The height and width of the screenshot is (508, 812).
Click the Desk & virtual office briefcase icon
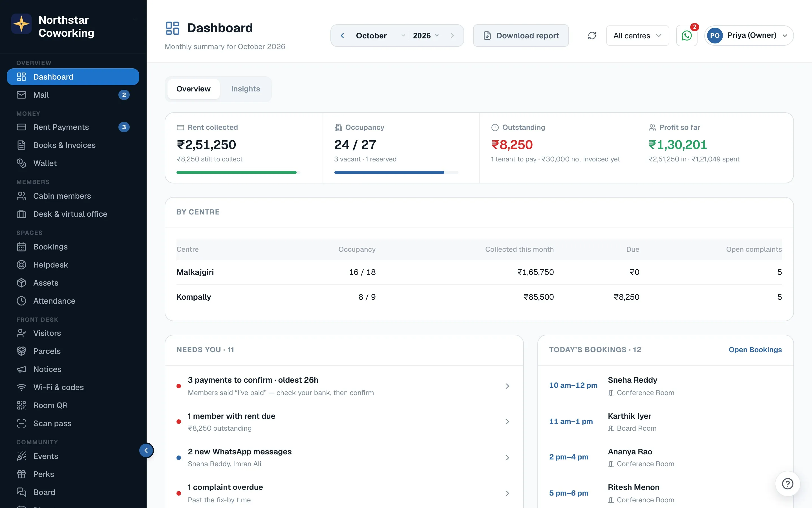(x=21, y=214)
